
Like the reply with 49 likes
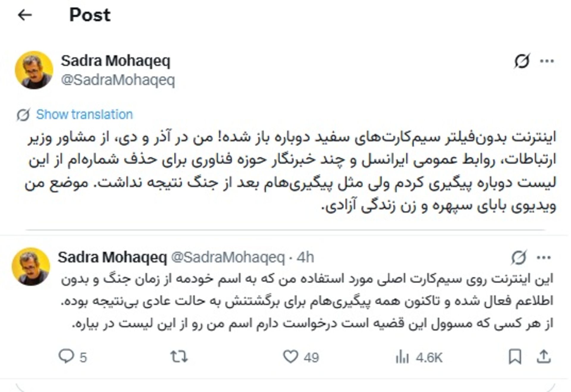coord(291,356)
